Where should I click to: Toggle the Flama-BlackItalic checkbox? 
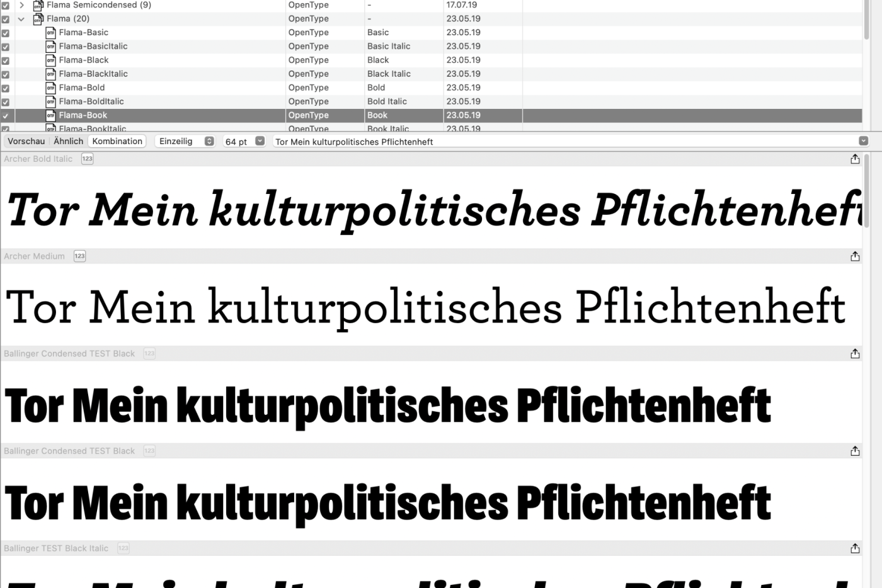6,75
